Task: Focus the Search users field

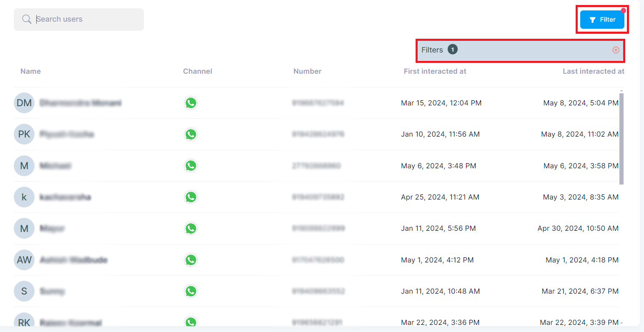Action: [79, 20]
